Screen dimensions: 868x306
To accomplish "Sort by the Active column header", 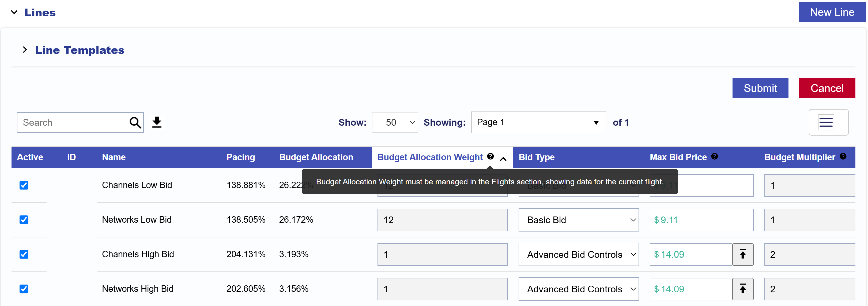I will (30, 157).
